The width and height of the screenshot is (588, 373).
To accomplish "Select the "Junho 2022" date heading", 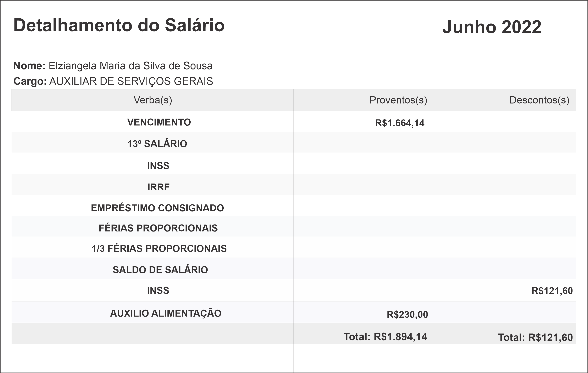I will pyautogui.click(x=492, y=27).
